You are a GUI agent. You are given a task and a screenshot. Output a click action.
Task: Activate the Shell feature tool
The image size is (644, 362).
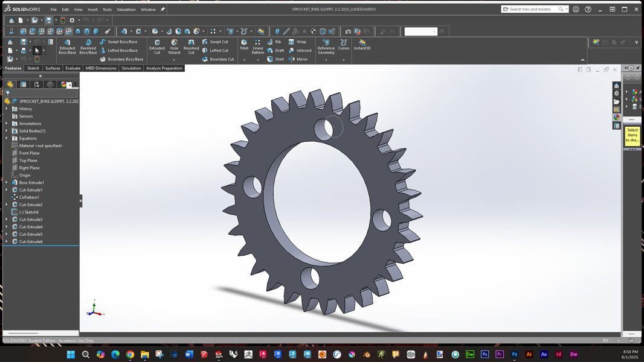coord(275,59)
